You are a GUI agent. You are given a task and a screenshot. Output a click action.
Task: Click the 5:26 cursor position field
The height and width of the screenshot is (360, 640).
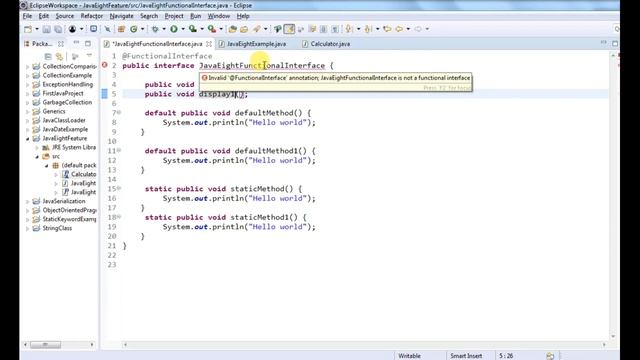tap(506, 356)
